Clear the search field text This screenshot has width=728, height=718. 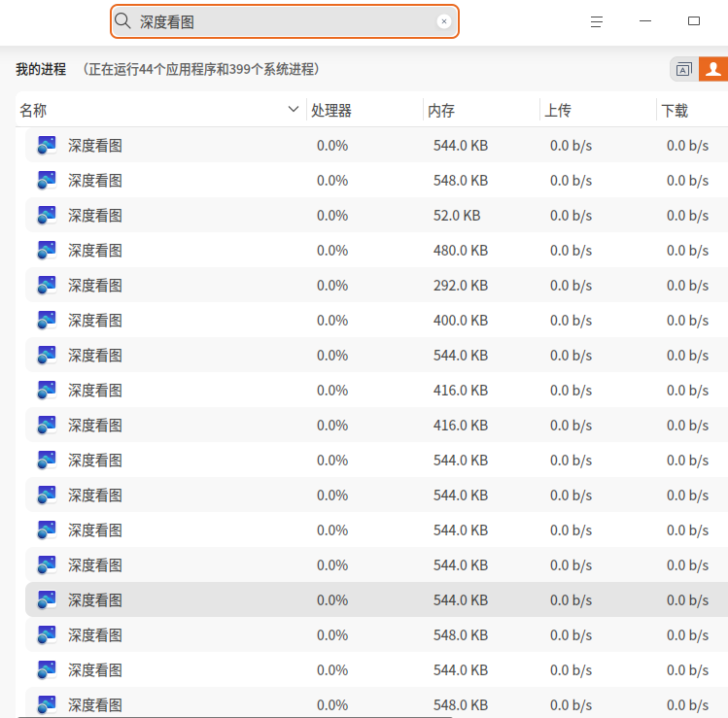[x=444, y=21]
